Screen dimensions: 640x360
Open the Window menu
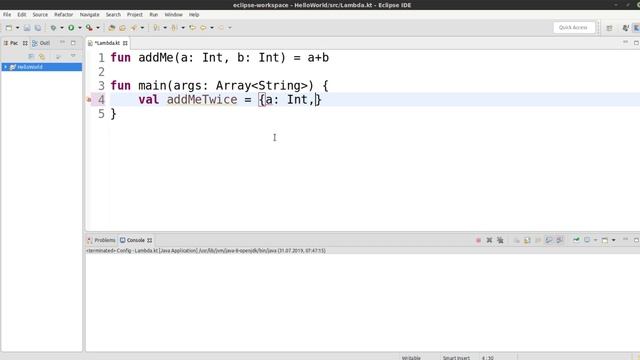click(173, 15)
